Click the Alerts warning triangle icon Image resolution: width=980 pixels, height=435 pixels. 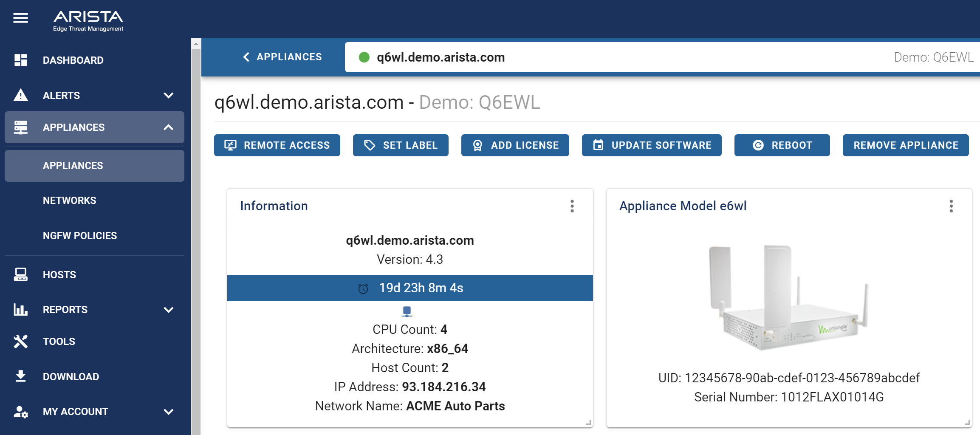click(20, 95)
